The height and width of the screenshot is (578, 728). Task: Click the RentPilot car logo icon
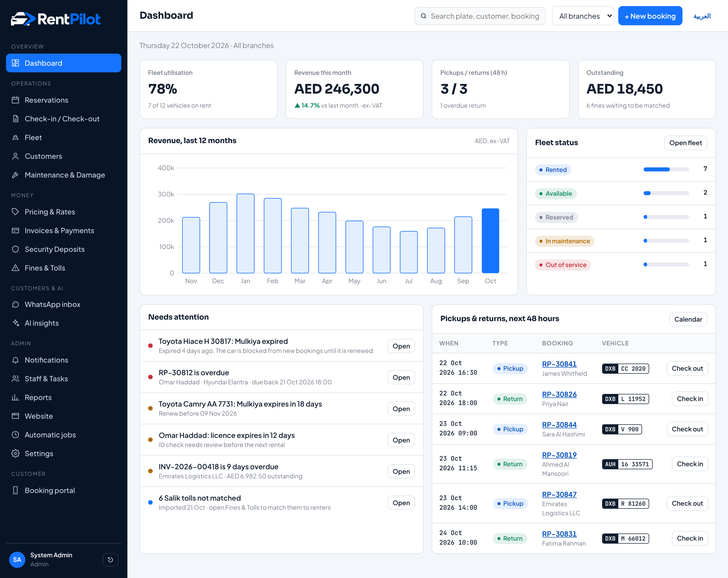[x=23, y=19]
